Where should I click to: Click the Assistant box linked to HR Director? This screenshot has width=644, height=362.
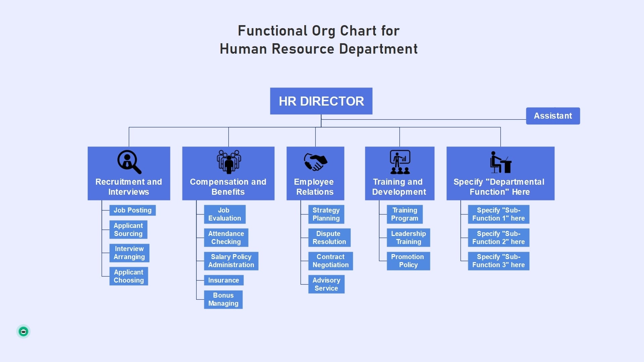(x=552, y=115)
